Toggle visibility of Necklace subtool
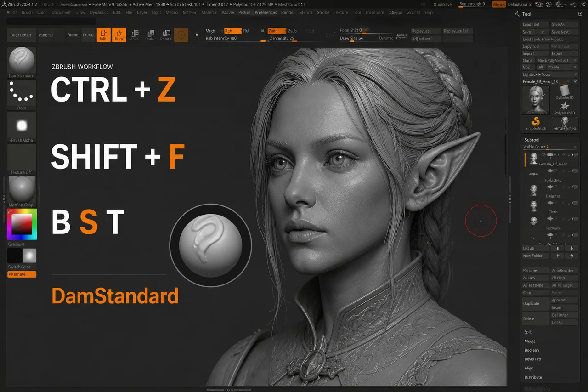 click(575, 218)
